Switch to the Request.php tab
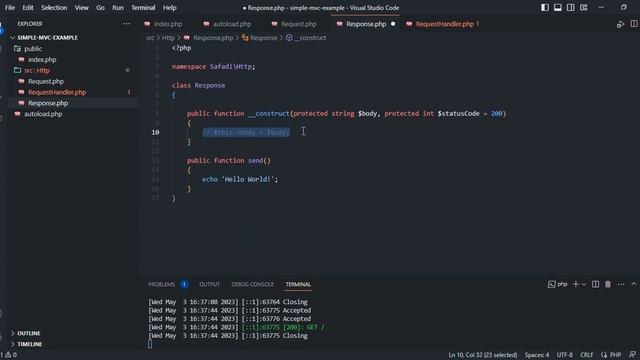The height and width of the screenshot is (360, 640). [x=298, y=24]
